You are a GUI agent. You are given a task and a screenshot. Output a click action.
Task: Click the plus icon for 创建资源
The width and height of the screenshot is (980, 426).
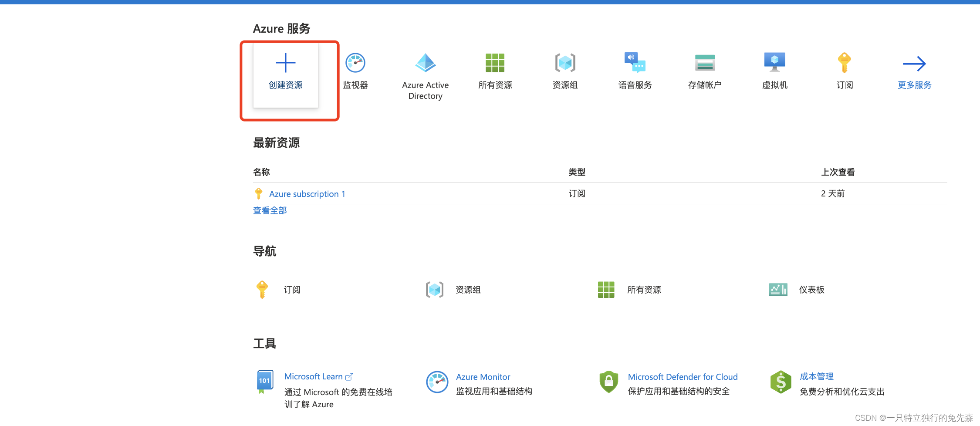(286, 63)
